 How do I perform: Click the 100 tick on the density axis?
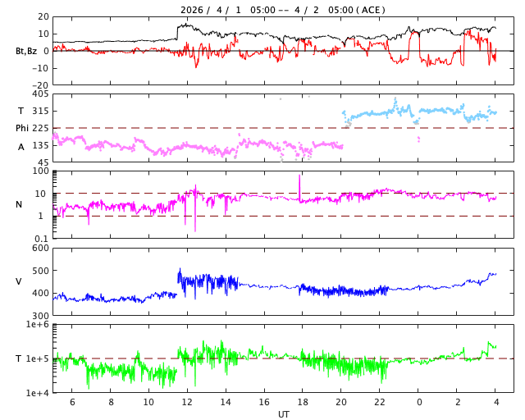click(x=42, y=171)
